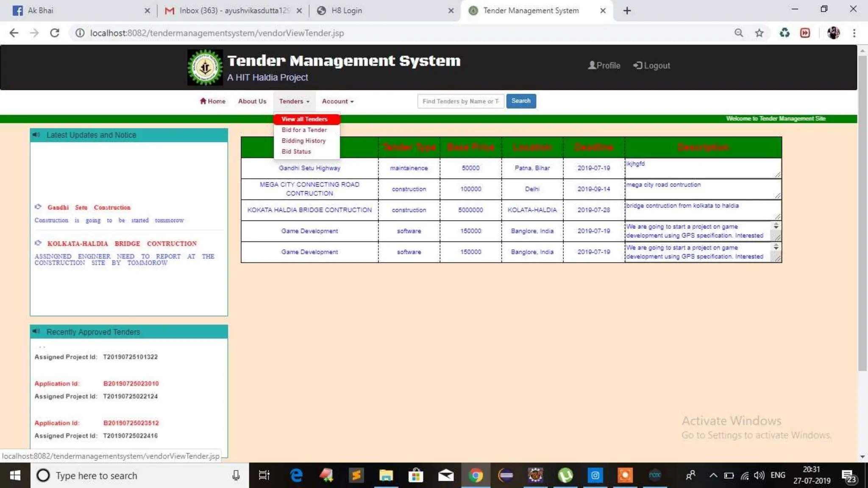Select Bid Status menu item

[x=296, y=152]
